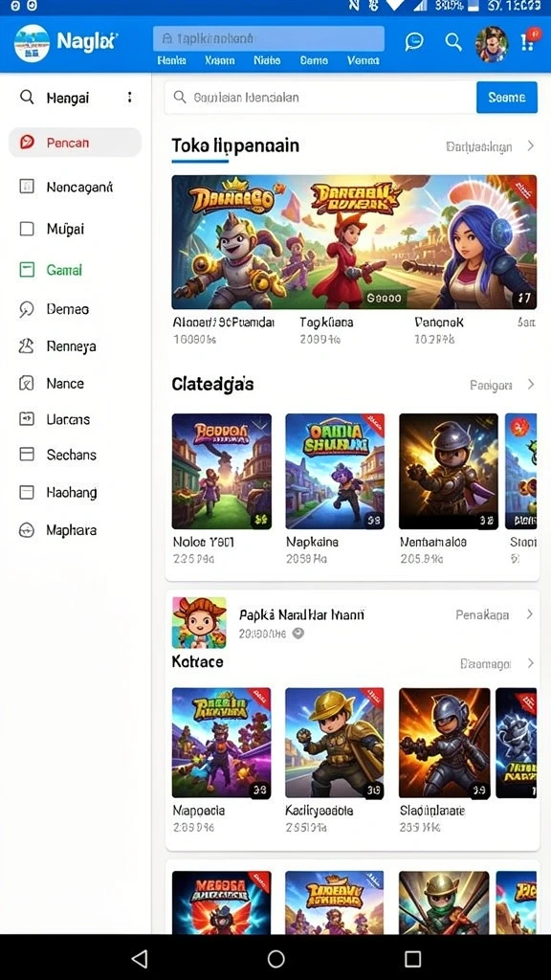Expand the Penakapa chevron arrow
The width and height of the screenshot is (551, 980).
529,614
